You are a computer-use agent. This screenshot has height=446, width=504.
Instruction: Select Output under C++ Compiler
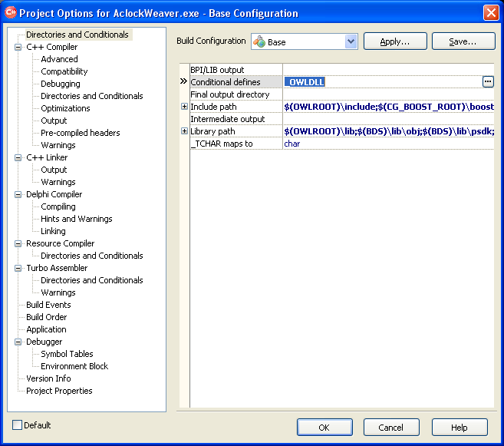pyautogui.click(x=54, y=121)
